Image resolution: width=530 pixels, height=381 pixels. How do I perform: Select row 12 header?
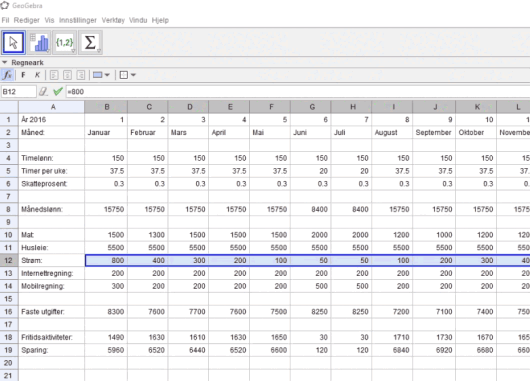[x=9, y=260]
